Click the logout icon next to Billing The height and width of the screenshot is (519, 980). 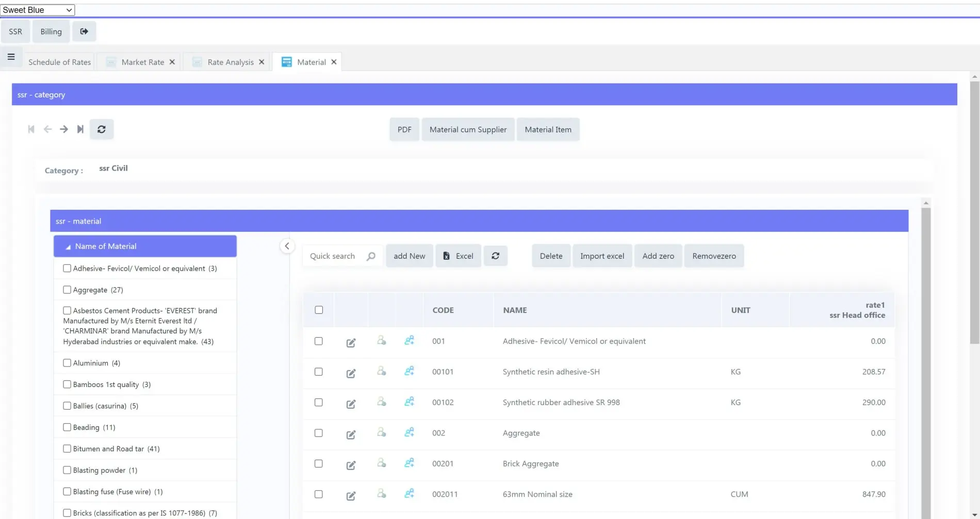pyautogui.click(x=84, y=31)
